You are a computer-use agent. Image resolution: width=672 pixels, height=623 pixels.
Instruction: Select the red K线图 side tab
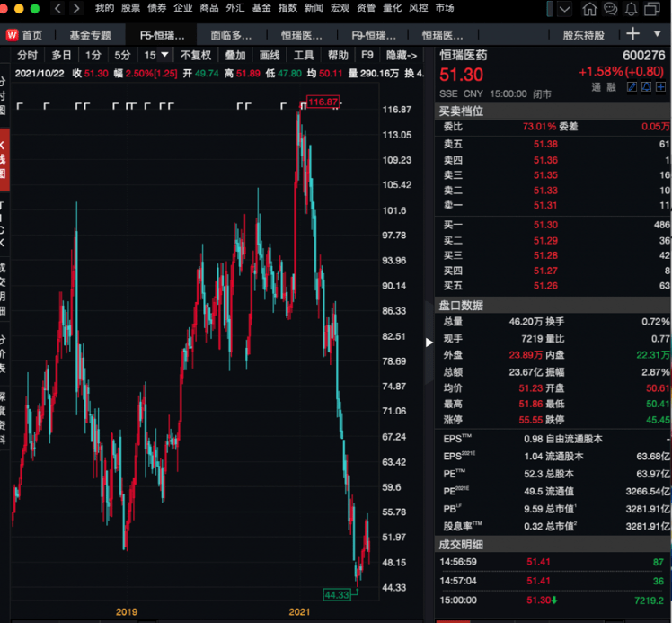(x=4, y=159)
